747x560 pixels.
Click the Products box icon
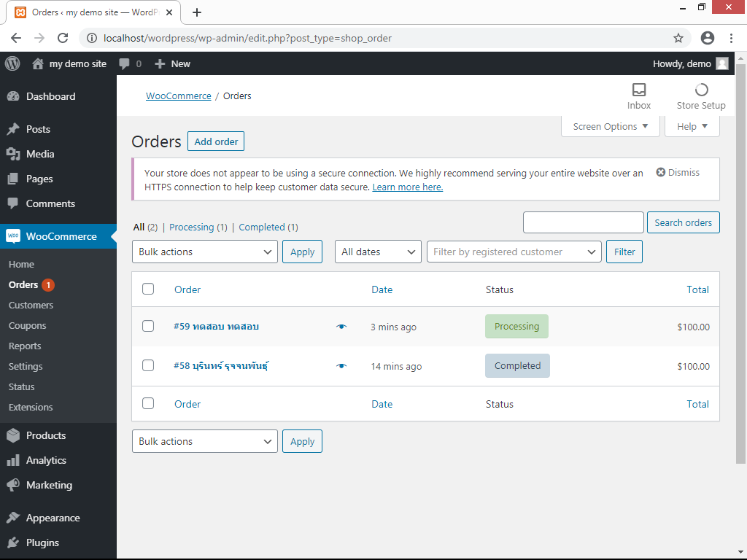13,435
